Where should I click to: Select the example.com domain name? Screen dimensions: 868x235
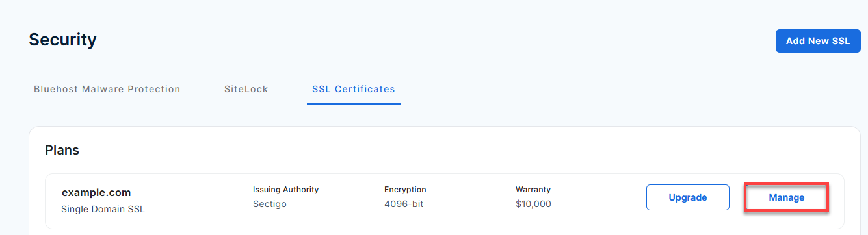pyautogui.click(x=96, y=192)
